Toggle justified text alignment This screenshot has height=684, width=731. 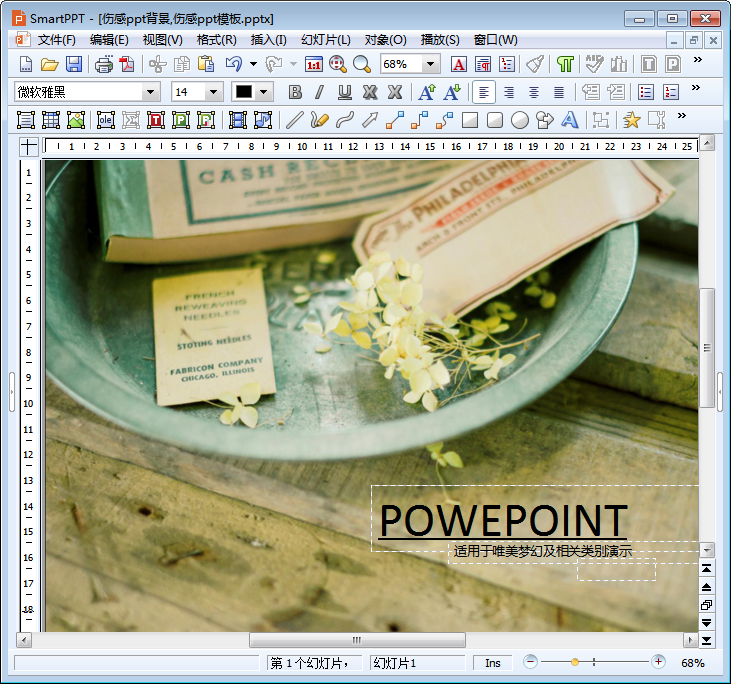(559, 92)
